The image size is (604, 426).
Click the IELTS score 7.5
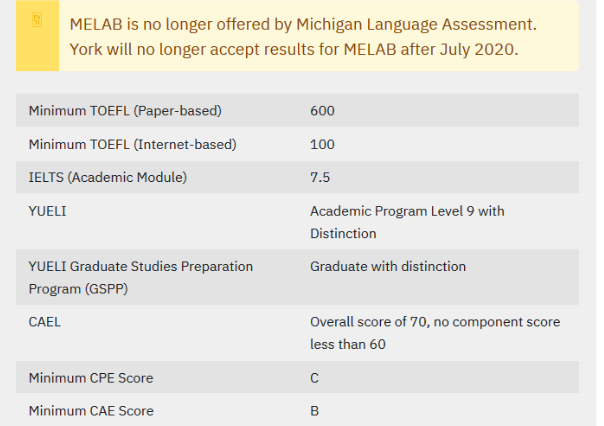tap(320, 178)
